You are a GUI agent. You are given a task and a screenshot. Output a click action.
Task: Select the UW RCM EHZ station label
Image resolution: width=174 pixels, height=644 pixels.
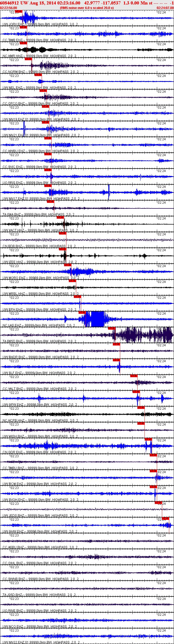[13, 484]
